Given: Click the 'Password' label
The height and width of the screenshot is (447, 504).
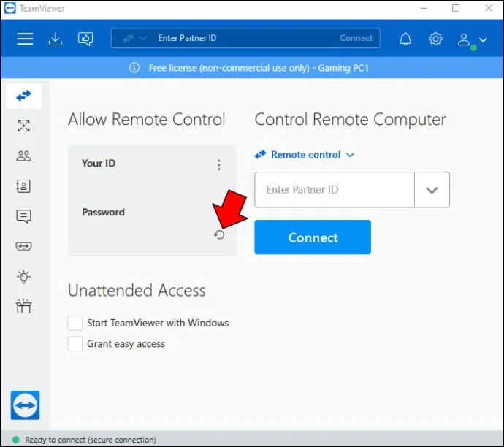Looking at the screenshot, I should click(x=103, y=212).
